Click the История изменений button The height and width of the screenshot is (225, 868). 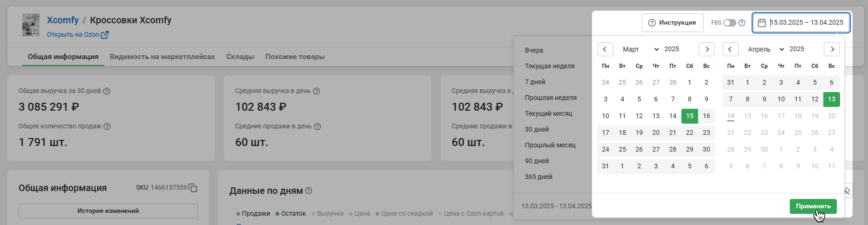pos(108,211)
